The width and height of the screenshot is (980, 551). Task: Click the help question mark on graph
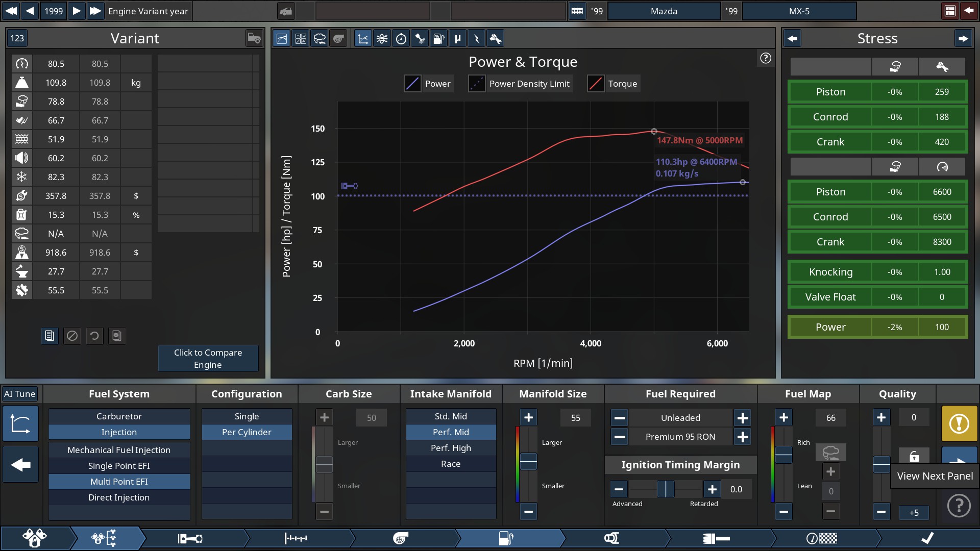coord(765,58)
